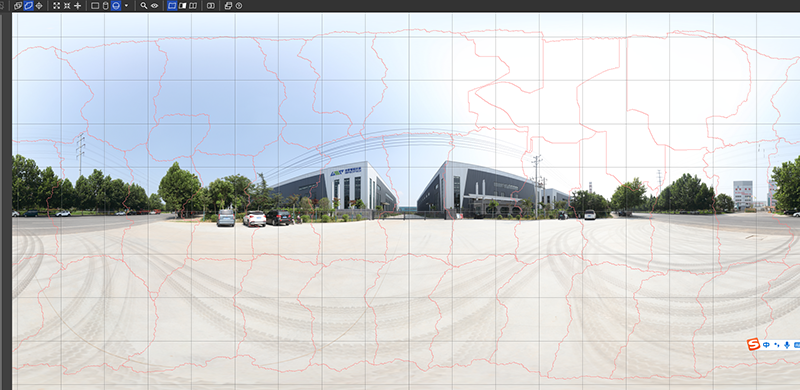Image resolution: width=800 pixels, height=390 pixels.
Task: Click the plus-shaped straighten icon
Action: (78, 6)
